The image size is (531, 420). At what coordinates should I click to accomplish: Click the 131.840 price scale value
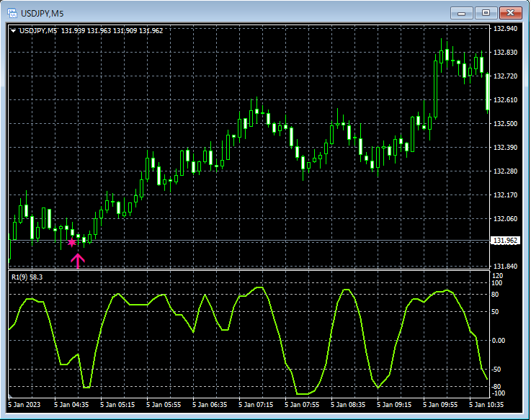click(505, 267)
